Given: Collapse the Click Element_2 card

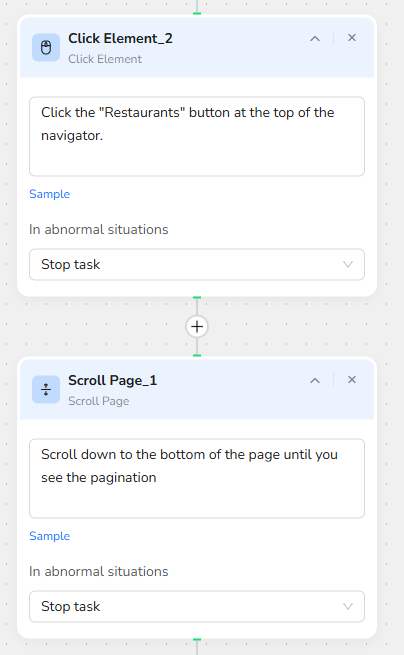Looking at the screenshot, I should [315, 39].
